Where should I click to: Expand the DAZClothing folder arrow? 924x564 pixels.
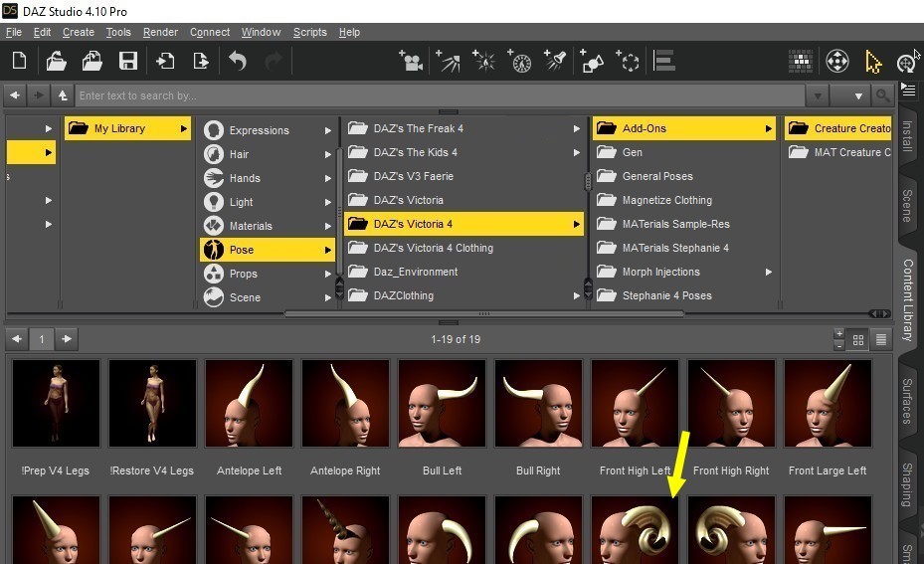(576, 295)
